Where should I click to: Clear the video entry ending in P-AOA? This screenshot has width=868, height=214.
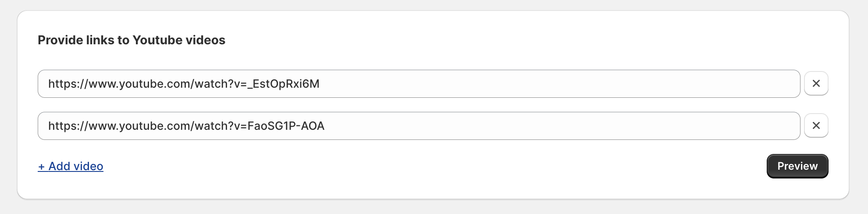(816, 125)
